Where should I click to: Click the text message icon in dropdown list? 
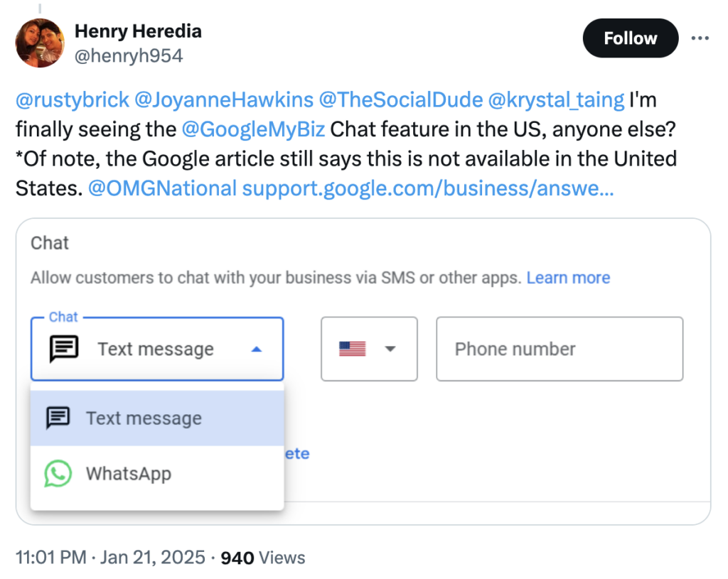(58, 418)
